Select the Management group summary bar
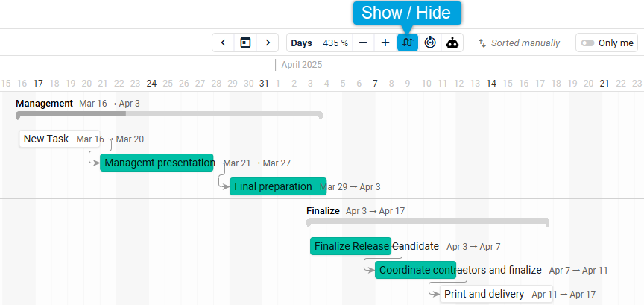This screenshot has width=644, height=305. click(168, 115)
